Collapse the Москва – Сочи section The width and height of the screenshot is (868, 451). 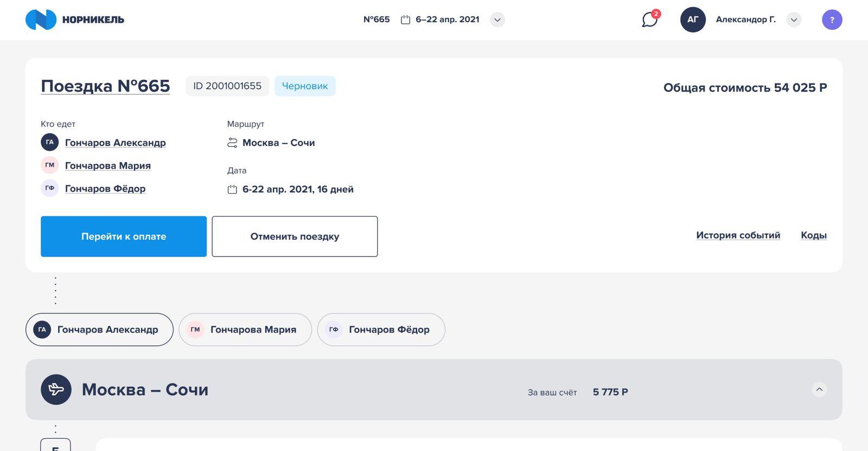(x=819, y=389)
